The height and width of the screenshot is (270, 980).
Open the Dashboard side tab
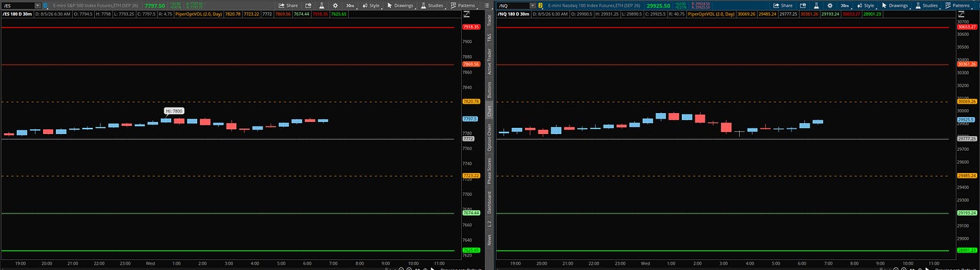pos(489,201)
